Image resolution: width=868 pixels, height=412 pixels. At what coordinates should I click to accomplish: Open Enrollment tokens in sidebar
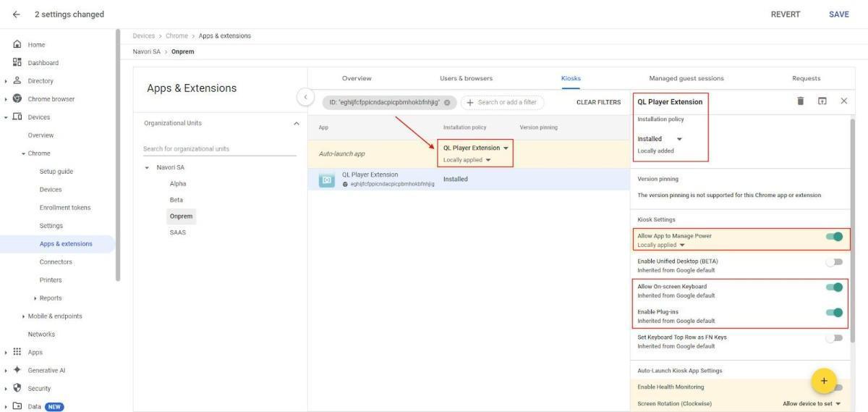[65, 208]
